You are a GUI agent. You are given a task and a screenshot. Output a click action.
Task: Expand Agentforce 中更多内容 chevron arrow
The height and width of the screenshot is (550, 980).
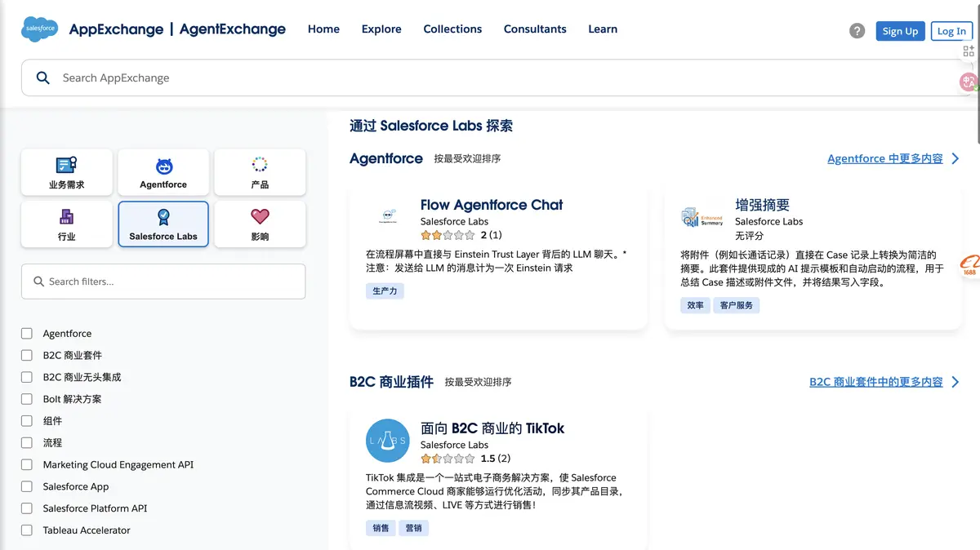(x=955, y=158)
